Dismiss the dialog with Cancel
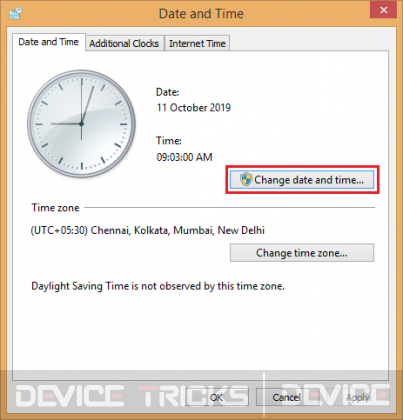 point(287,397)
